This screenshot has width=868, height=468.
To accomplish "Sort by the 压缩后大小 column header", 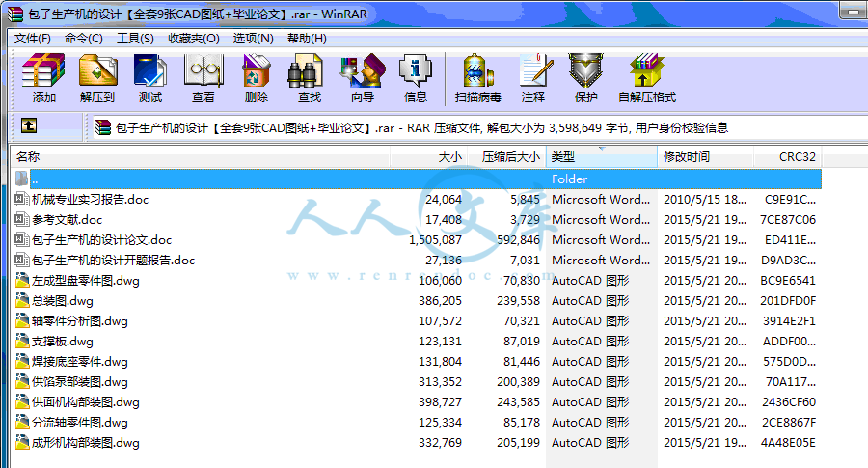I will (x=507, y=156).
